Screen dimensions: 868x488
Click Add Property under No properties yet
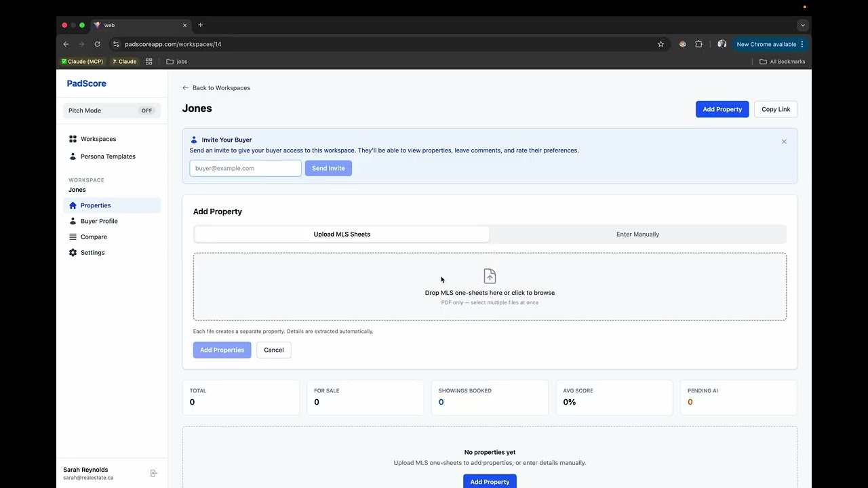pyautogui.click(x=490, y=481)
